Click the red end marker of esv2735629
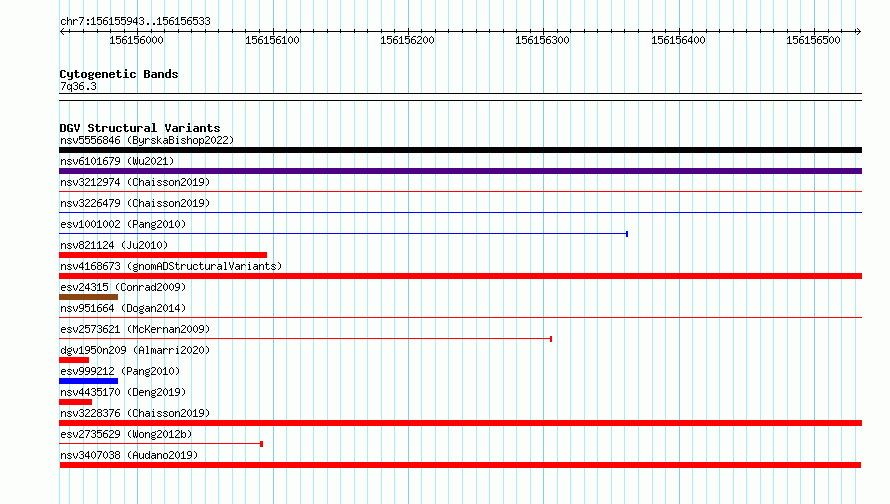 tap(261, 444)
